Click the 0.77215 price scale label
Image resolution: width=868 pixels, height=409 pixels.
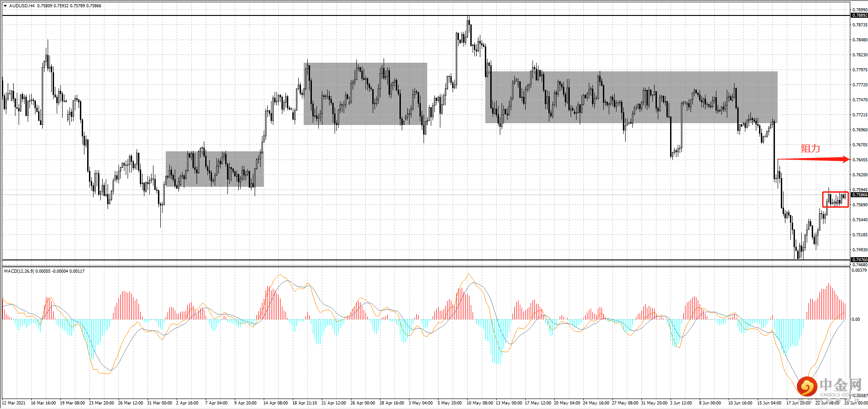tap(860, 115)
